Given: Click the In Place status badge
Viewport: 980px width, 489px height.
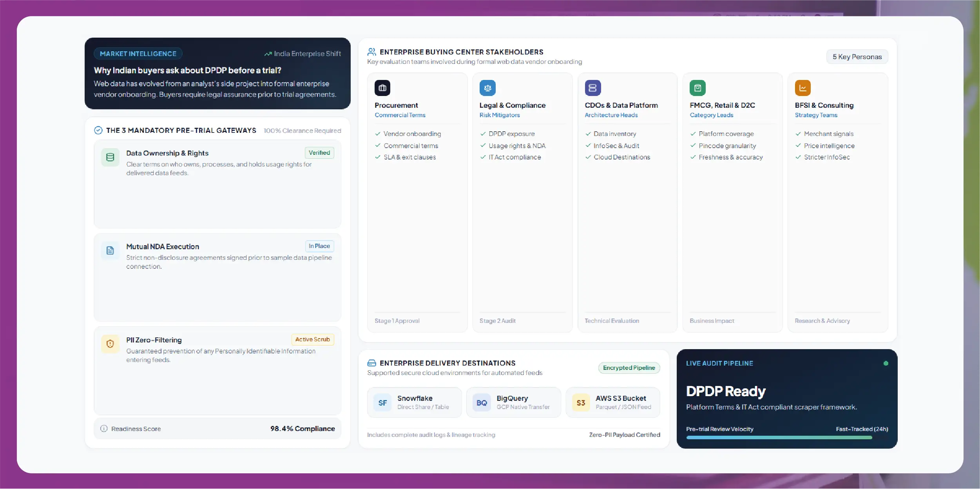Looking at the screenshot, I should point(319,246).
